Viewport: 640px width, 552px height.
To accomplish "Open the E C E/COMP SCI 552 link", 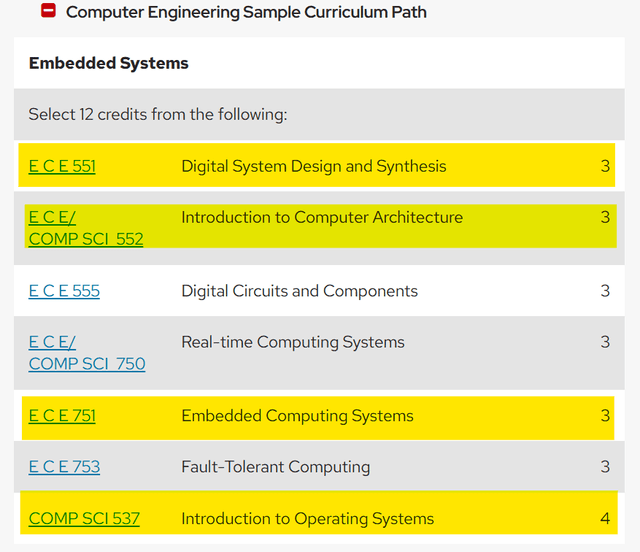I will click(86, 239).
